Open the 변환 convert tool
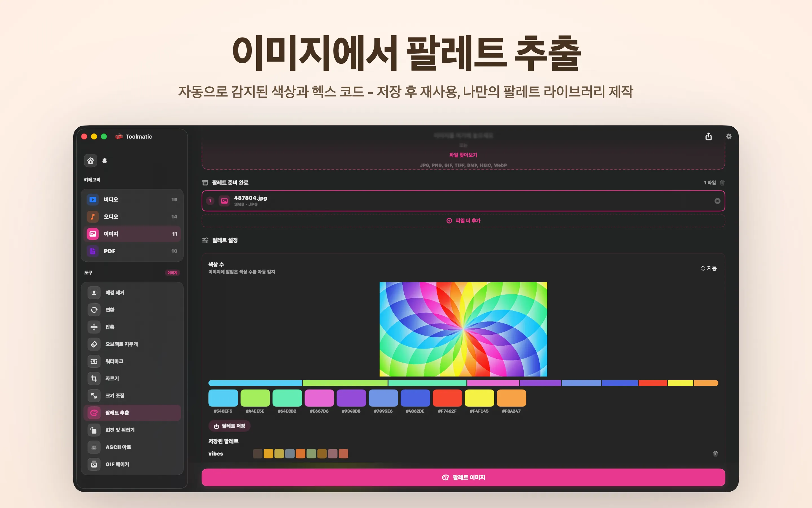Screen dimensions: 812x508 pos(132,310)
